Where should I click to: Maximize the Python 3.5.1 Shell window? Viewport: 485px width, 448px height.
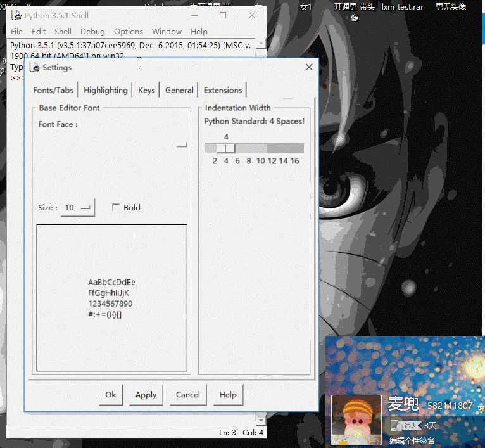coord(223,15)
